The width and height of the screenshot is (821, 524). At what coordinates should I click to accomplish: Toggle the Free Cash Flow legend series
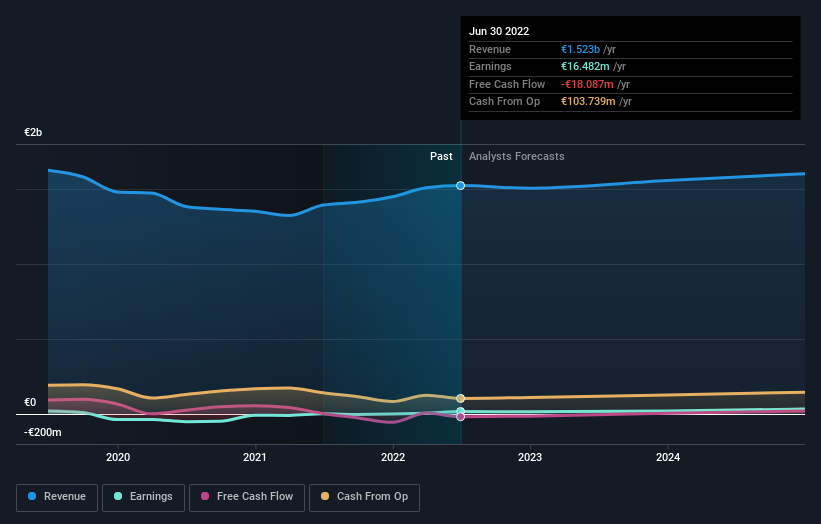pos(247,497)
